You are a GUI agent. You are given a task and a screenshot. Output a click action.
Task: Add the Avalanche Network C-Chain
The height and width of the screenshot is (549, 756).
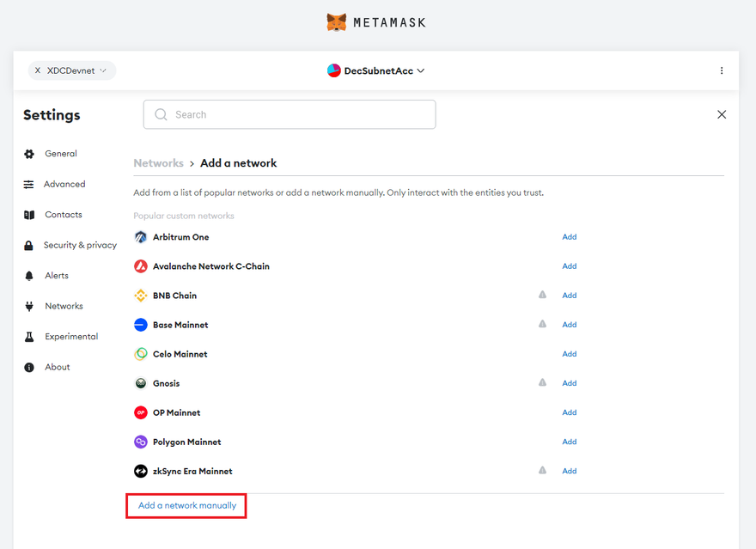point(569,266)
